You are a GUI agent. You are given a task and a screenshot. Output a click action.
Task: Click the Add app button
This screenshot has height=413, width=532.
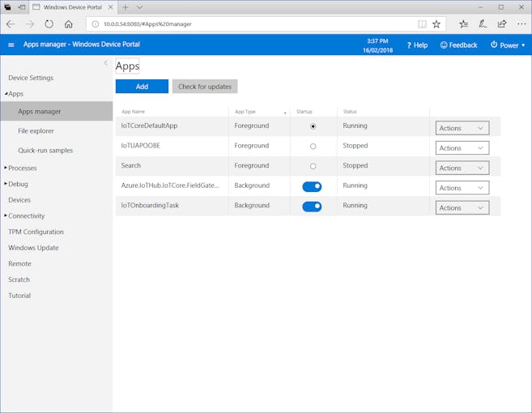[142, 87]
